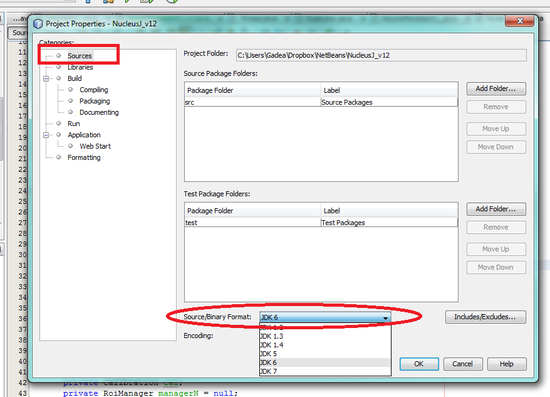
Task: Click Package Folder header in test table
Action: click(x=252, y=210)
